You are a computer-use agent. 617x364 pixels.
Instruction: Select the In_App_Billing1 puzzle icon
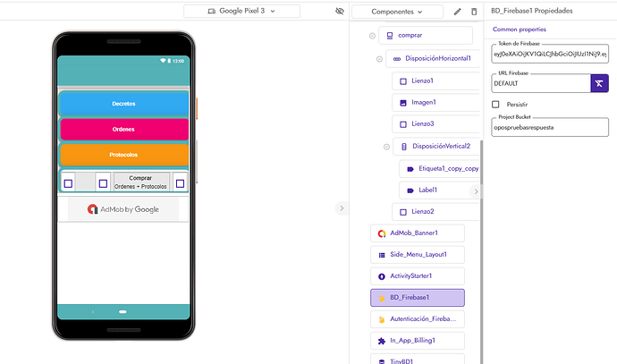382,341
